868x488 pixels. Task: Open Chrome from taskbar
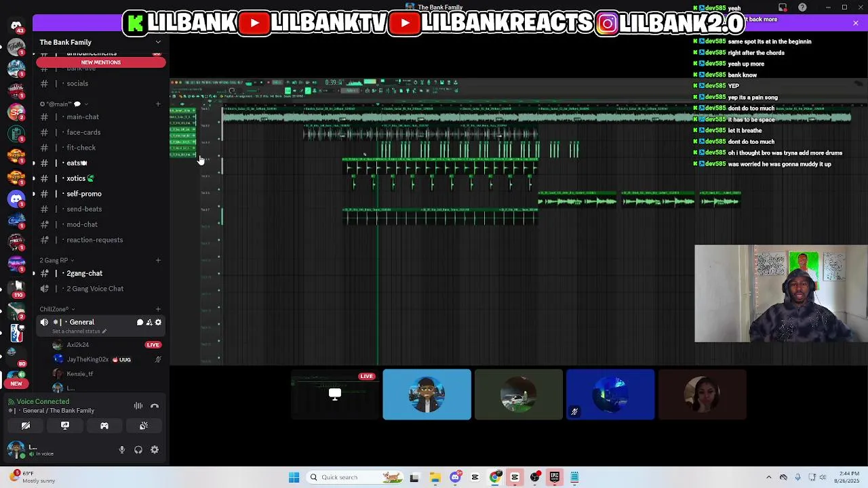pyautogui.click(x=495, y=477)
